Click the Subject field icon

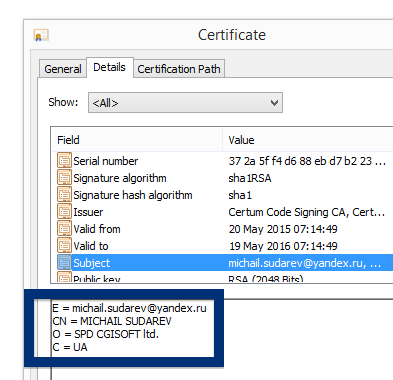(x=64, y=262)
